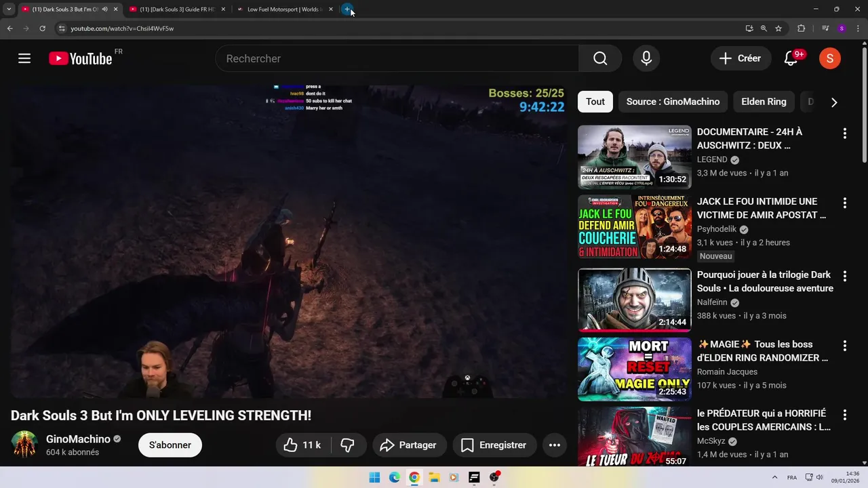Open File Explorer from taskbar
Image resolution: width=868 pixels, height=488 pixels.
tap(434, 477)
